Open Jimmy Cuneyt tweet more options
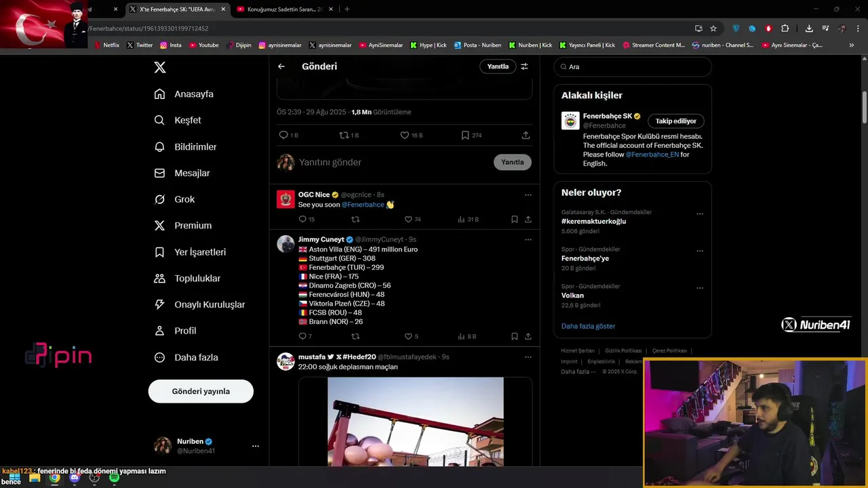This screenshot has width=868, height=488. pyautogui.click(x=528, y=239)
